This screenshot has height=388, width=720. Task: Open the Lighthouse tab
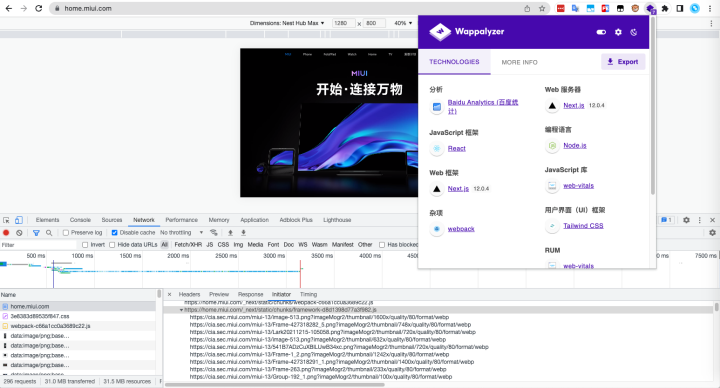tap(337, 220)
